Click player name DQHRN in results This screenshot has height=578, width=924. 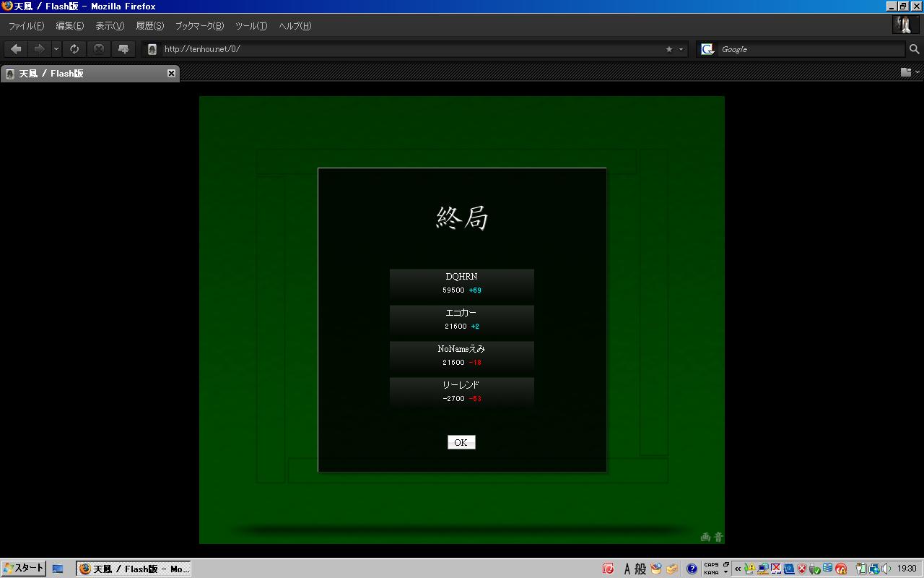coord(461,277)
